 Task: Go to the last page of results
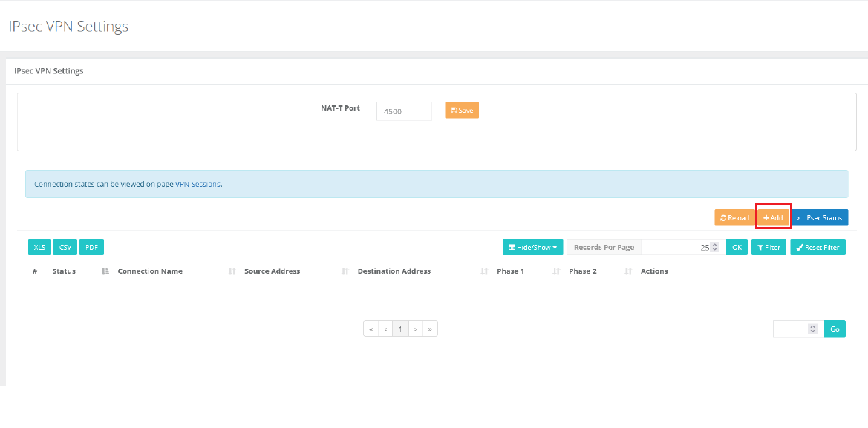pos(430,329)
